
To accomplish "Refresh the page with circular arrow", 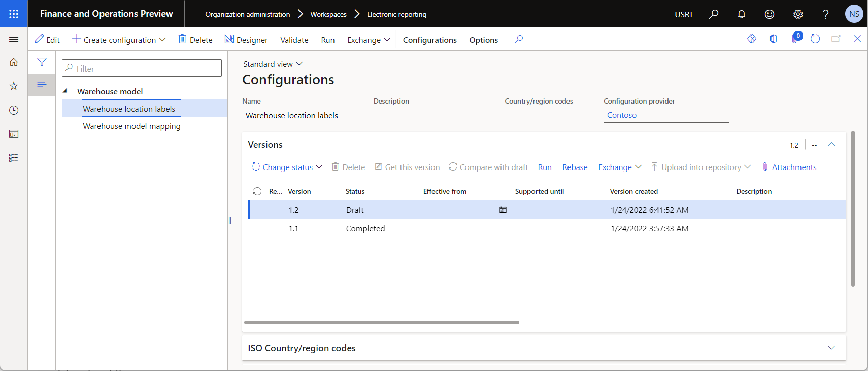I will click(x=815, y=39).
